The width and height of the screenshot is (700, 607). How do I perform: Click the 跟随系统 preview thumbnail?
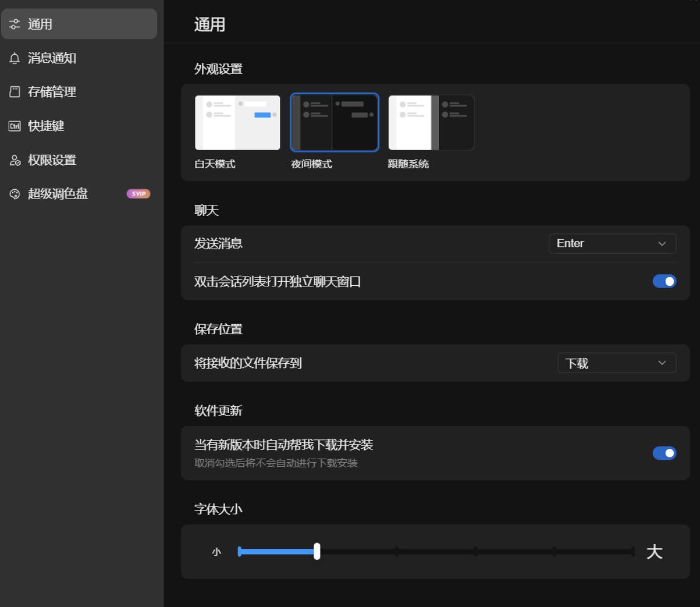[431, 122]
